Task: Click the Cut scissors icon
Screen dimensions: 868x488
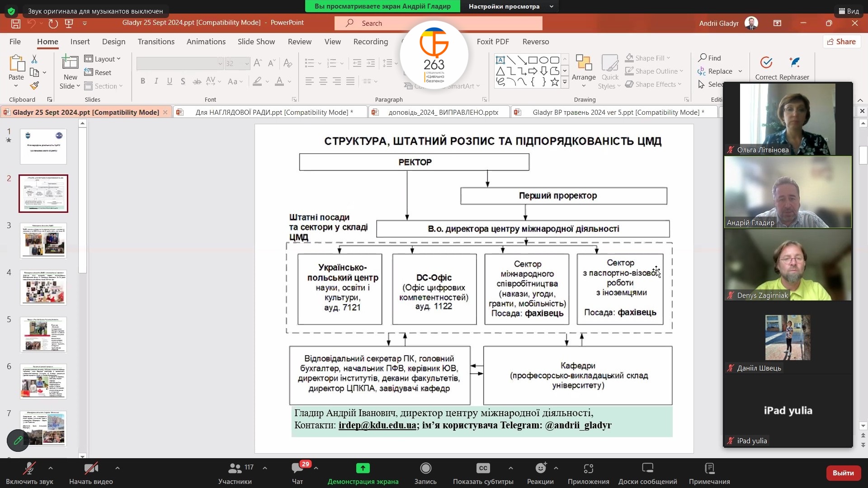Action: click(x=34, y=59)
